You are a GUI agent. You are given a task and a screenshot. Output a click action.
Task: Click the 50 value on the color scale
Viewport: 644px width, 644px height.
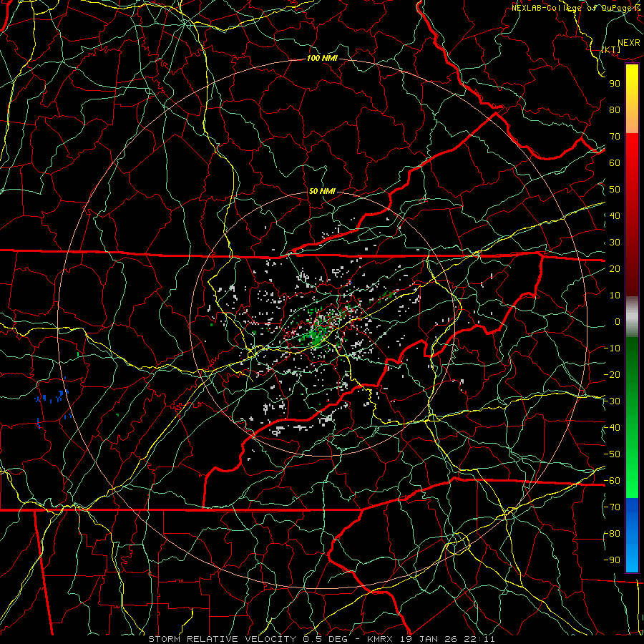point(615,190)
